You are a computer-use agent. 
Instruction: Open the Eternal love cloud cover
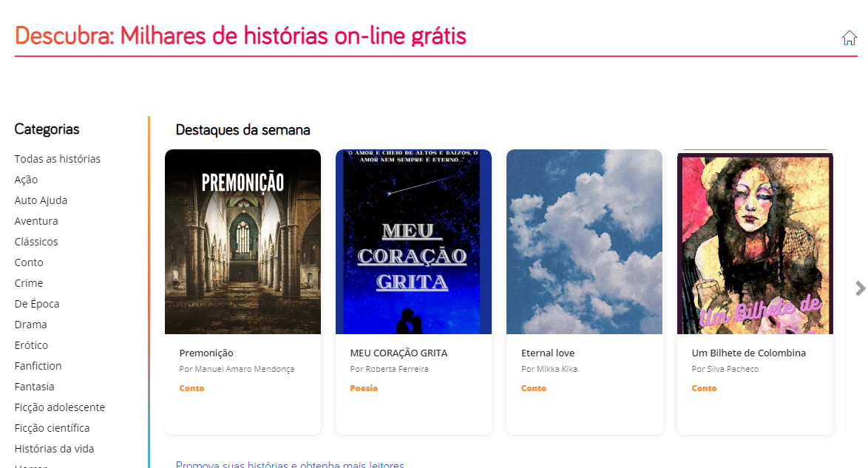pos(585,242)
